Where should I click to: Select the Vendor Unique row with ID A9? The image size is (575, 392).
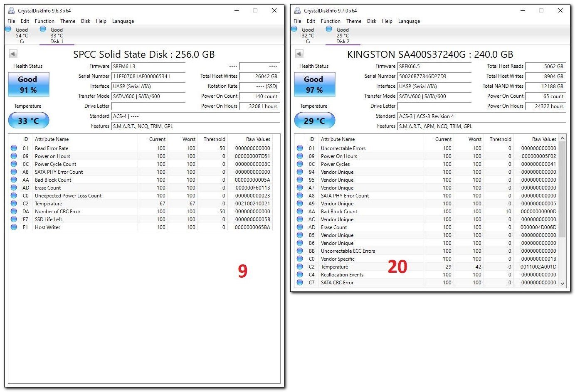427,203
